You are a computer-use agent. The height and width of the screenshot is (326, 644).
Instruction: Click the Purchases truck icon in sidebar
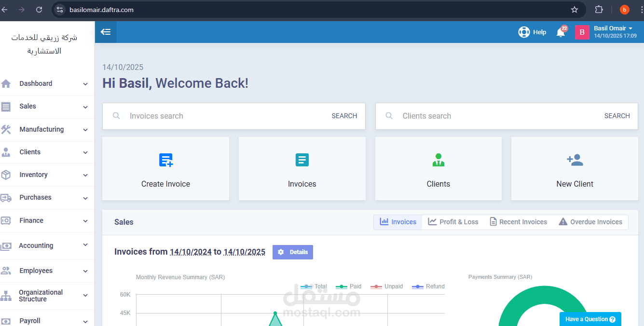pyautogui.click(x=6, y=198)
